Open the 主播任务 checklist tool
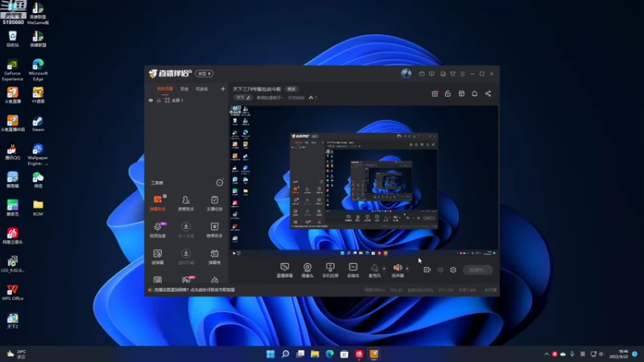Screen dimensions: 644x362 point(214,203)
